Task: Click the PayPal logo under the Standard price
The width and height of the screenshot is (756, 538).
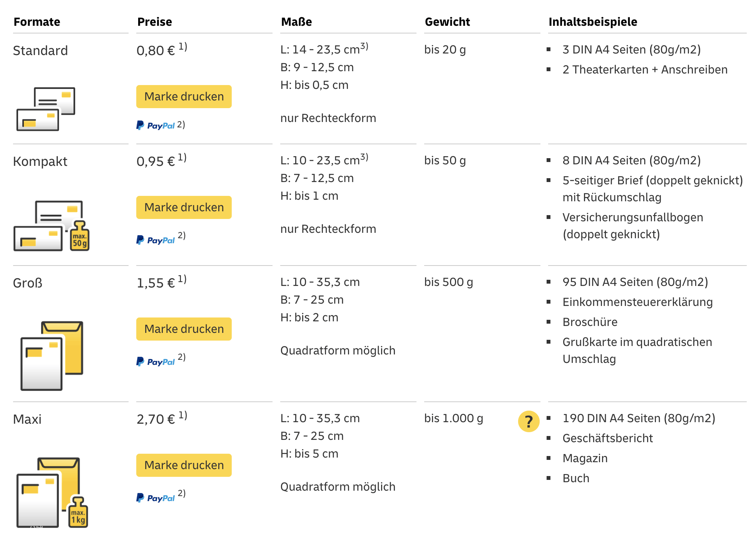Action: (156, 125)
